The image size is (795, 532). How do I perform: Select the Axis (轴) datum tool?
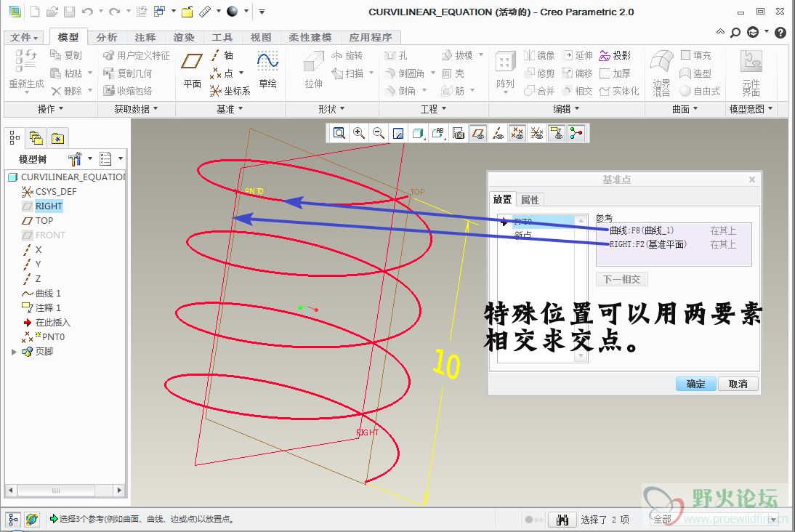coord(222,55)
